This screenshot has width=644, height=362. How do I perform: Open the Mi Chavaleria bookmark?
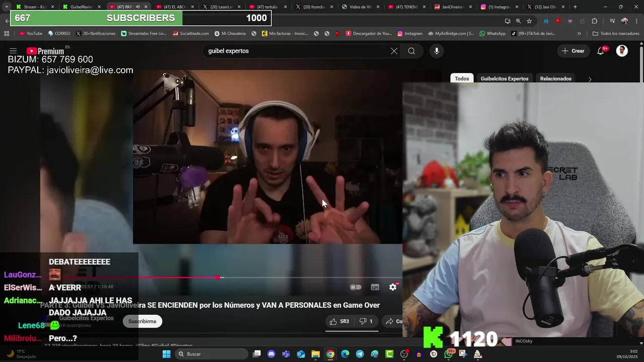(x=230, y=34)
